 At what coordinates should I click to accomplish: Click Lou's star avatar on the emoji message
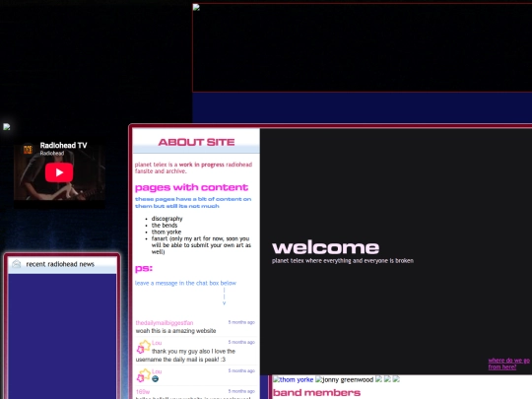(143, 375)
